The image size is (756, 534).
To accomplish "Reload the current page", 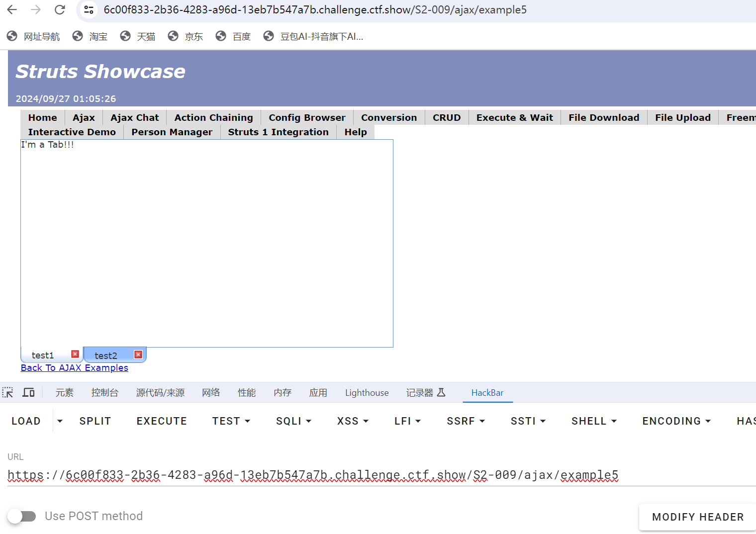I will click(x=60, y=9).
